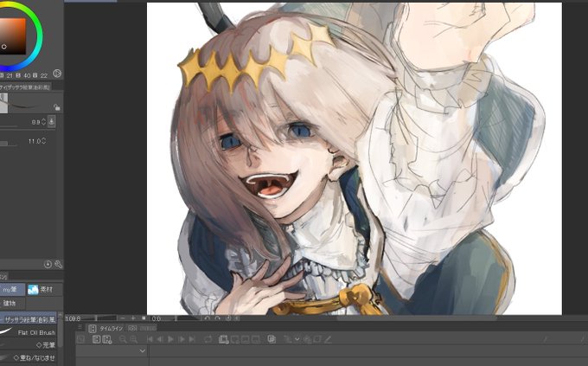Image resolution: width=588 pixels, height=366 pixels.
Task: Zoom out the timeline
Action: [123, 340]
